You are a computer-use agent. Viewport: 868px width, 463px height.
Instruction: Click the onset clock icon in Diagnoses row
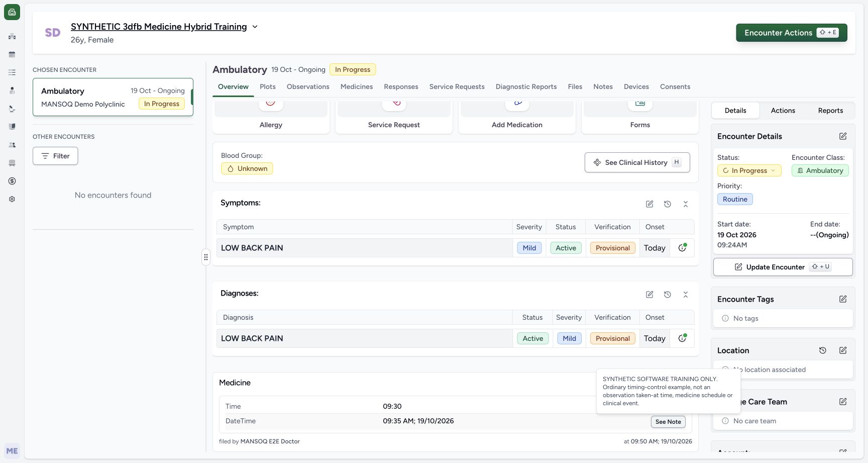682,338
